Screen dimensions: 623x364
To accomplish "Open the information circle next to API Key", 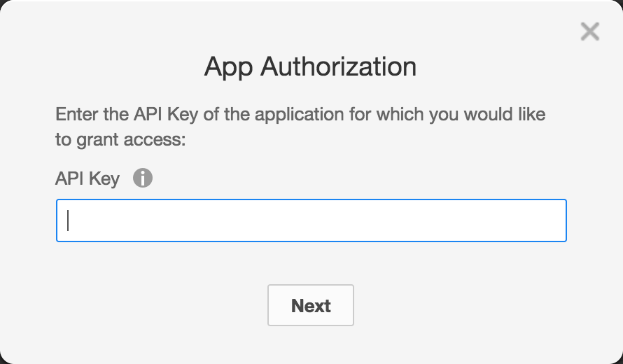I will click(x=143, y=178).
